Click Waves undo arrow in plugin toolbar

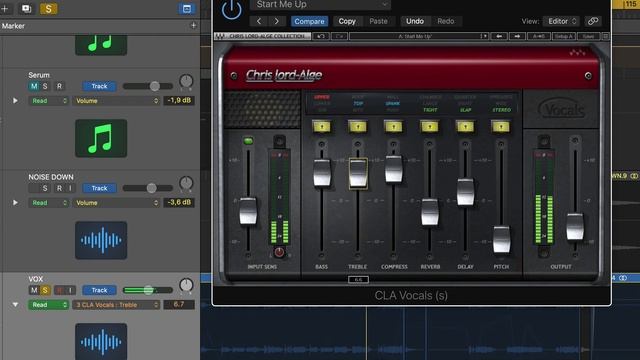pos(321,36)
